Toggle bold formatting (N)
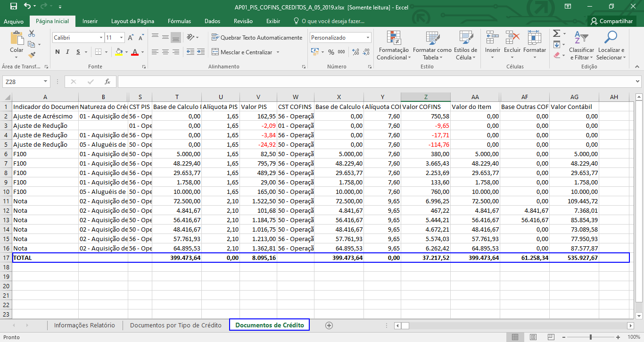This screenshot has height=342, width=644. pos(58,52)
